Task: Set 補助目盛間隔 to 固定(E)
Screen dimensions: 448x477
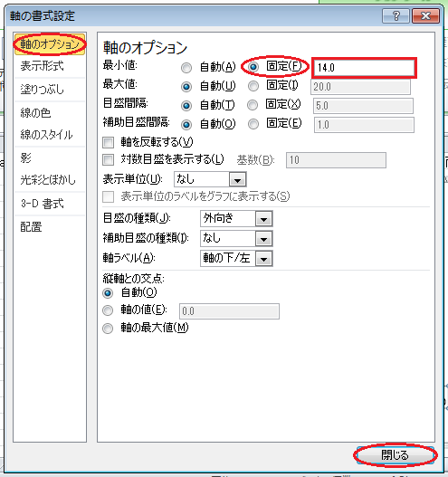Action: [x=253, y=124]
